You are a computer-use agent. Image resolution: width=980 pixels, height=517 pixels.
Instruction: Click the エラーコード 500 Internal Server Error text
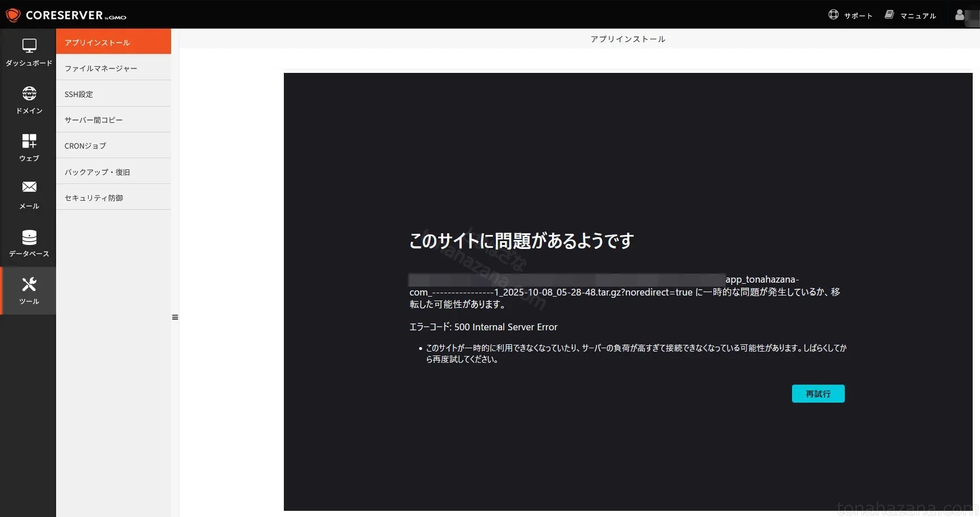[x=483, y=327]
